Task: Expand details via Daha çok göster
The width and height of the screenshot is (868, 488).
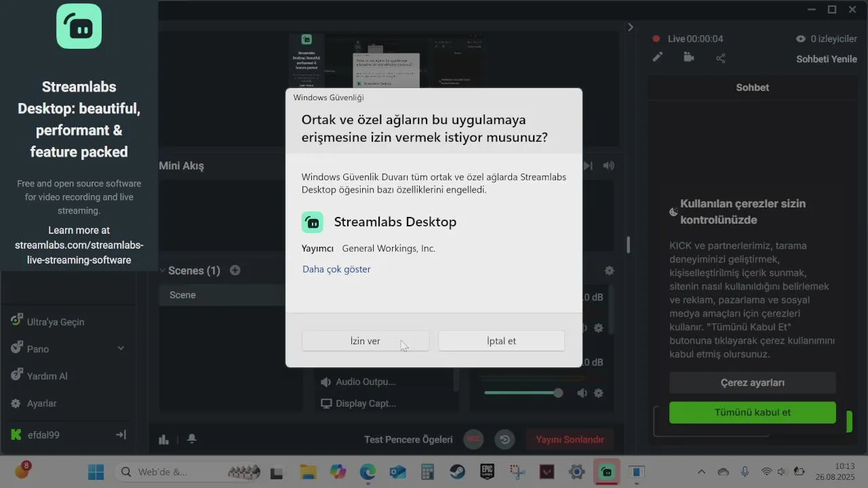Action: [336, 269]
